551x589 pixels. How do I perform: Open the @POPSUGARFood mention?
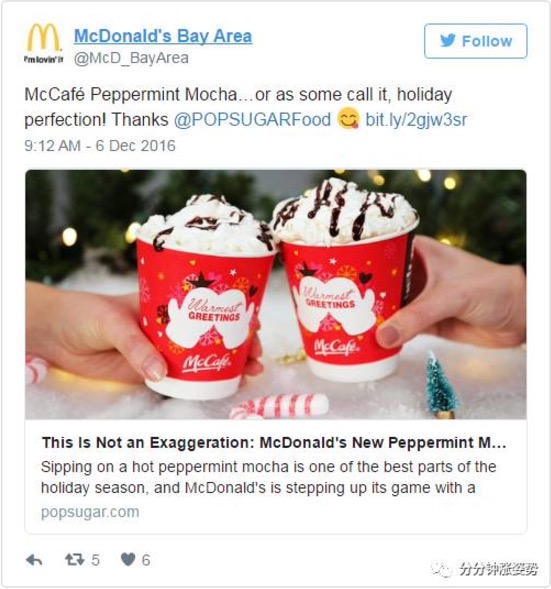pyautogui.click(x=252, y=120)
